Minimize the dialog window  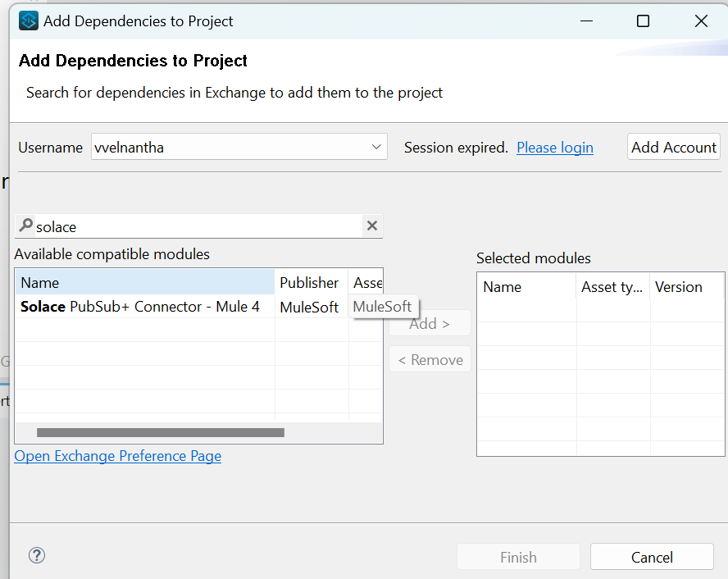click(585, 21)
